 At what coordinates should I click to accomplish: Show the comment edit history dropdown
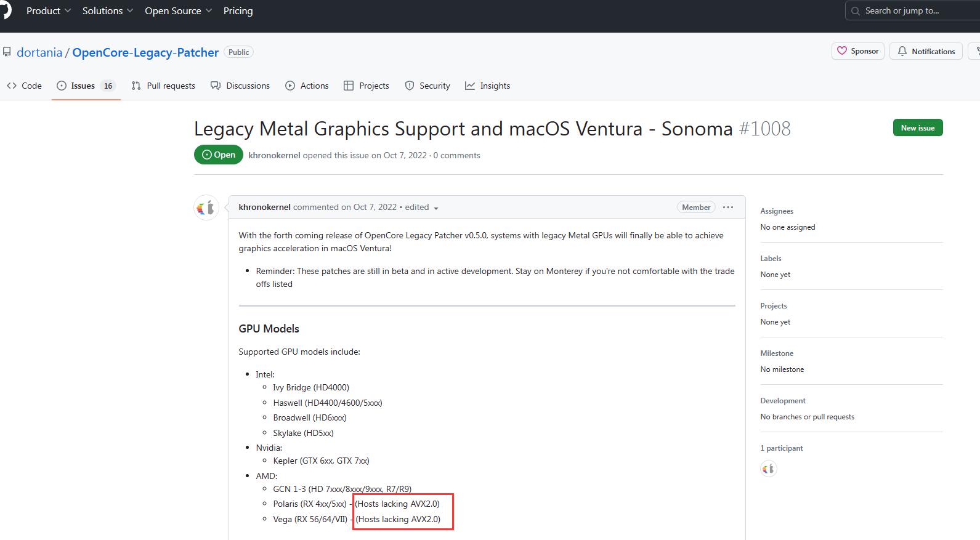pyautogui.click(x=422, y=208)
